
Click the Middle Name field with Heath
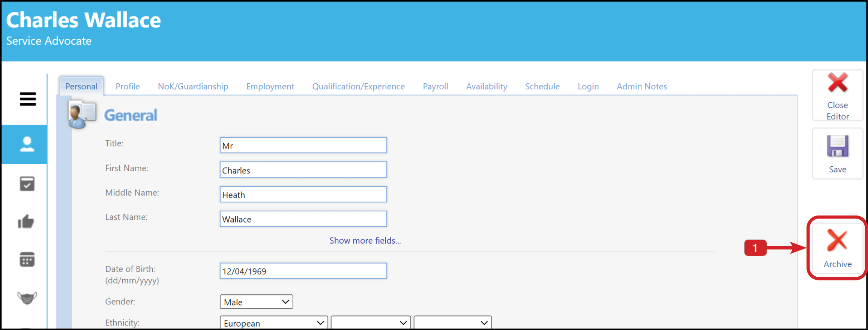click(x=303, y=194)
